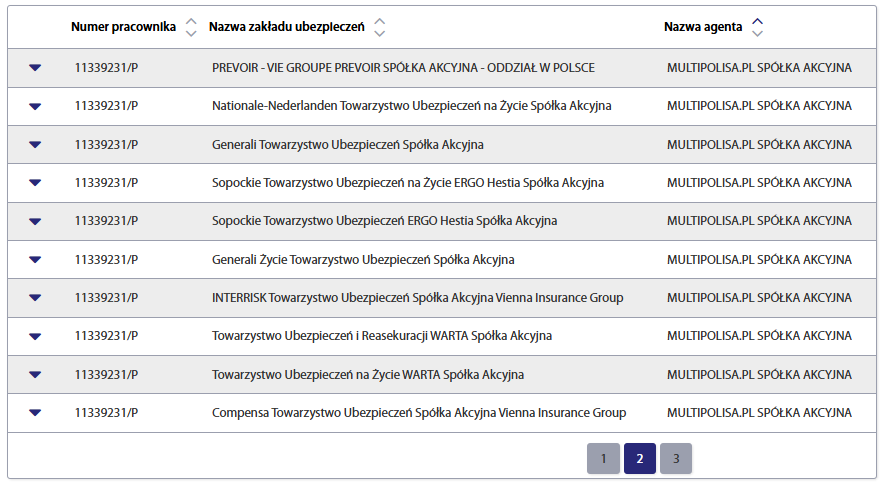Select current page 2 button

(640, 459)
